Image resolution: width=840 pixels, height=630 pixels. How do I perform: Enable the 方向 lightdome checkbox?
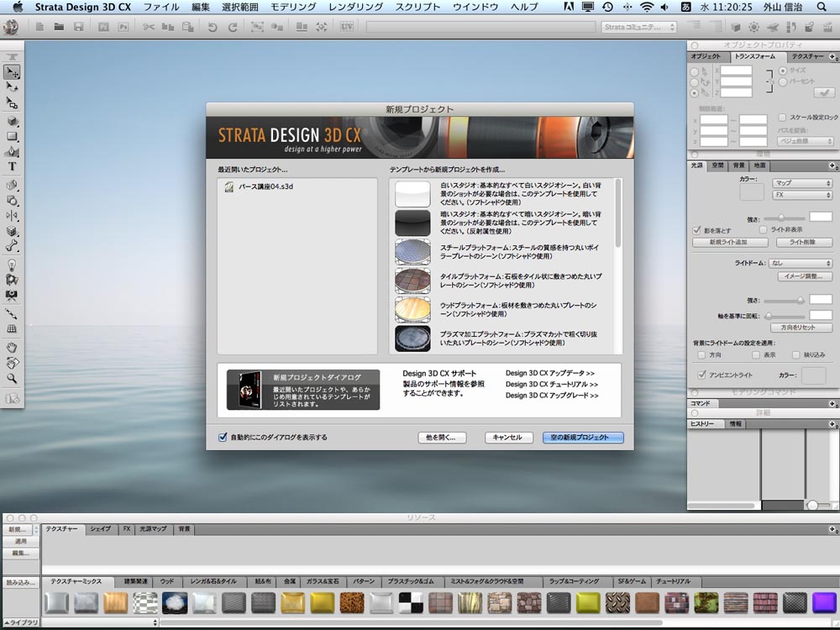tap(701, 355)
